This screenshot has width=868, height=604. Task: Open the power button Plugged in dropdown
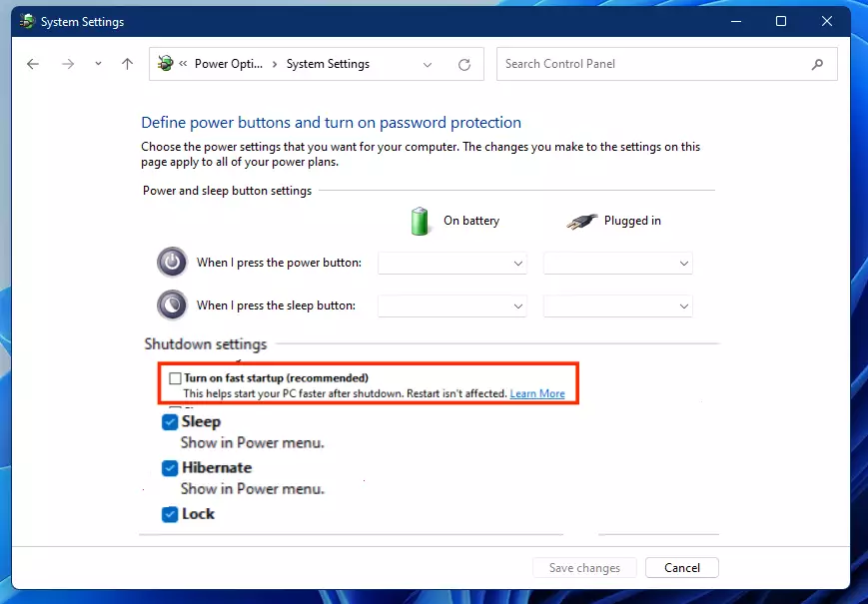pyautogui.click(x=617, y=264)
